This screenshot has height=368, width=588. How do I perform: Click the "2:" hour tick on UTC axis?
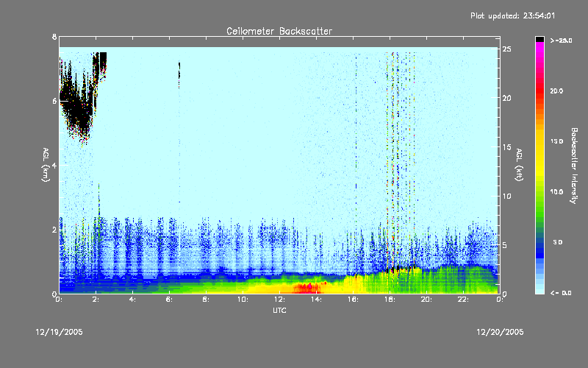click(x=96, y=300)
